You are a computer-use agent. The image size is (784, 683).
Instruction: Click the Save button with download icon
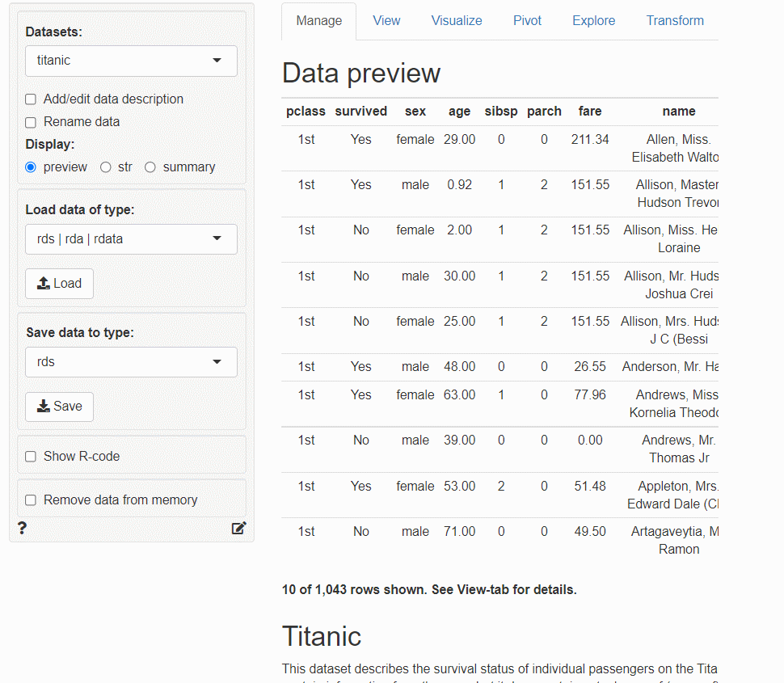[59, 407]
